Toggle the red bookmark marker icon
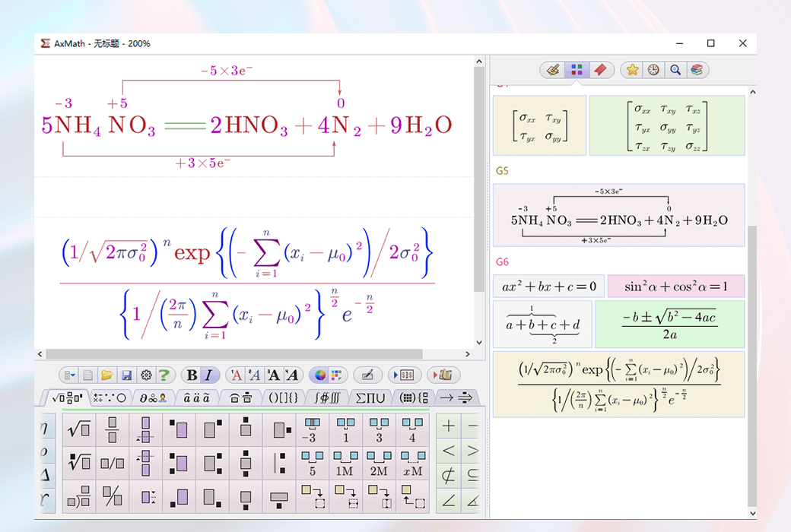791x532 pixels. (x=600, y=69)
